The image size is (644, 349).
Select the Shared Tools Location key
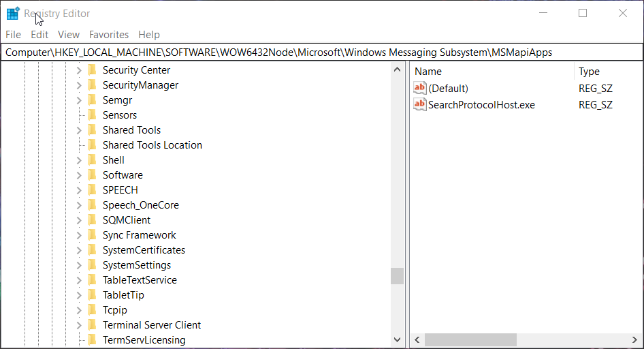pyautogui.click(x=152, y=145)
